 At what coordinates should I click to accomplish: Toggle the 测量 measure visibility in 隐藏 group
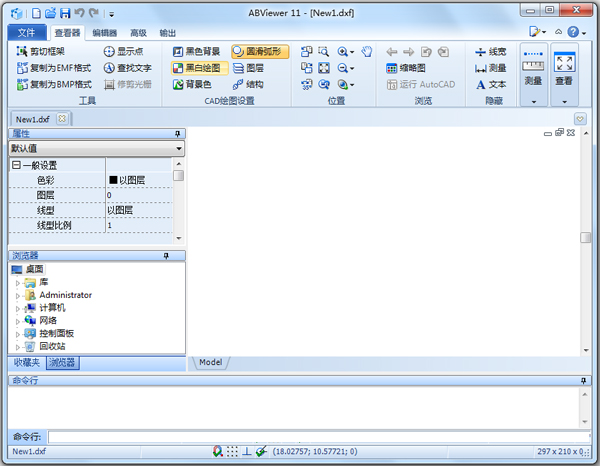pos(491,68)
